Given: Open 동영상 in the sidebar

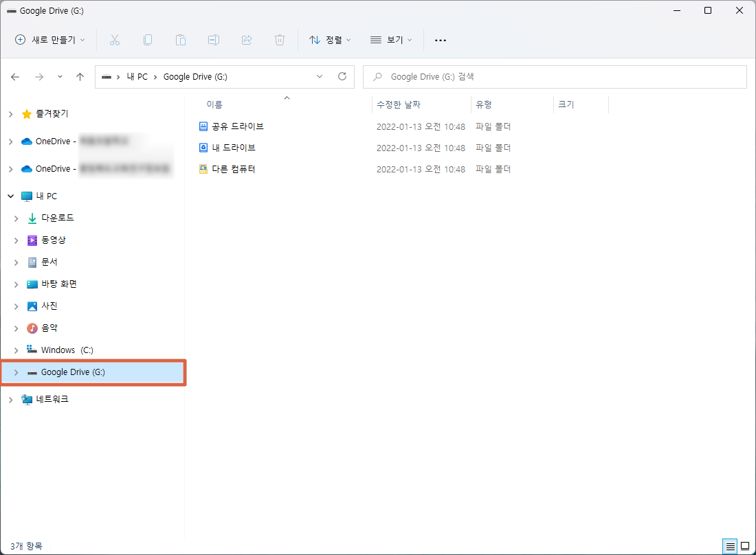Looking at the screenshot, I should [54, 240].
